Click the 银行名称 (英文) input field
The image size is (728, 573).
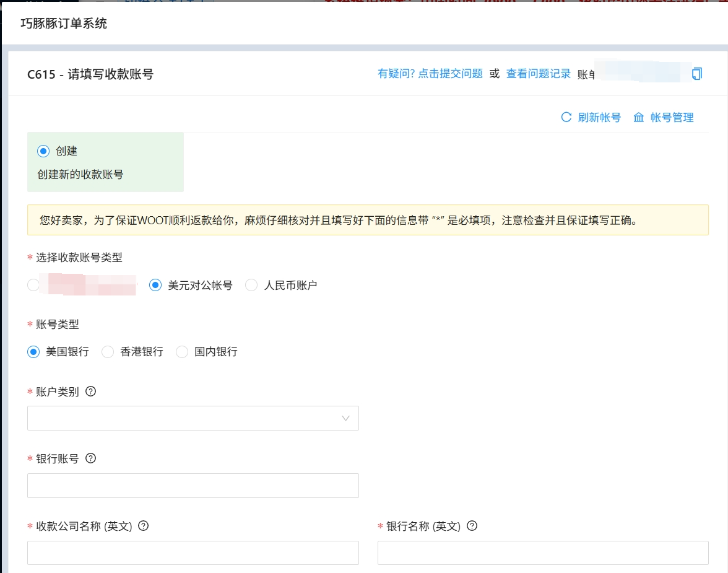pos(543,553)
